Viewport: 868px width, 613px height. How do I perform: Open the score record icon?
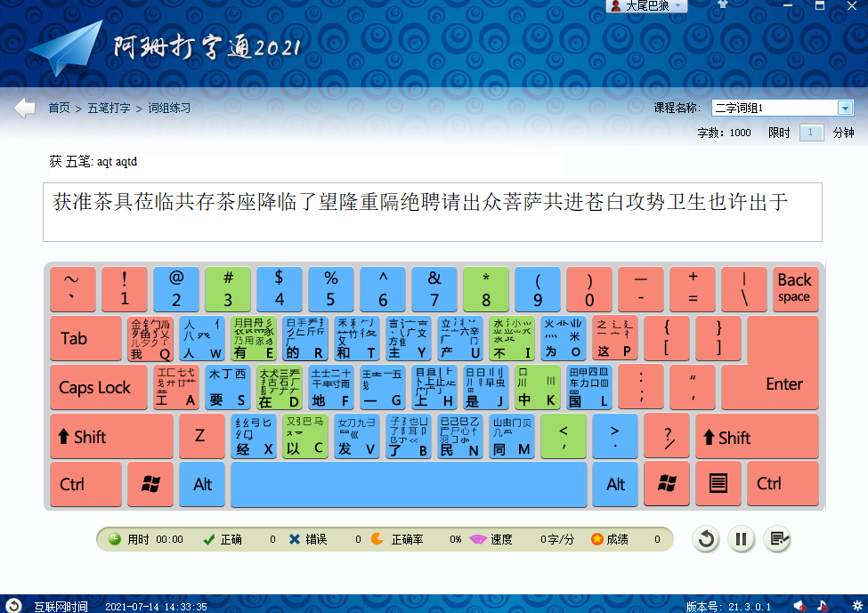coord(777,539)
